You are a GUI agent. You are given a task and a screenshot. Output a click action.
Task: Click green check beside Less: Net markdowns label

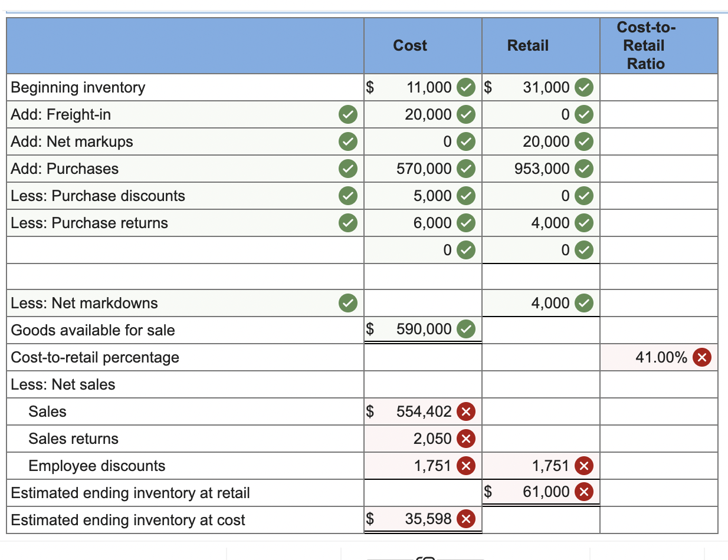click(349, 303)
